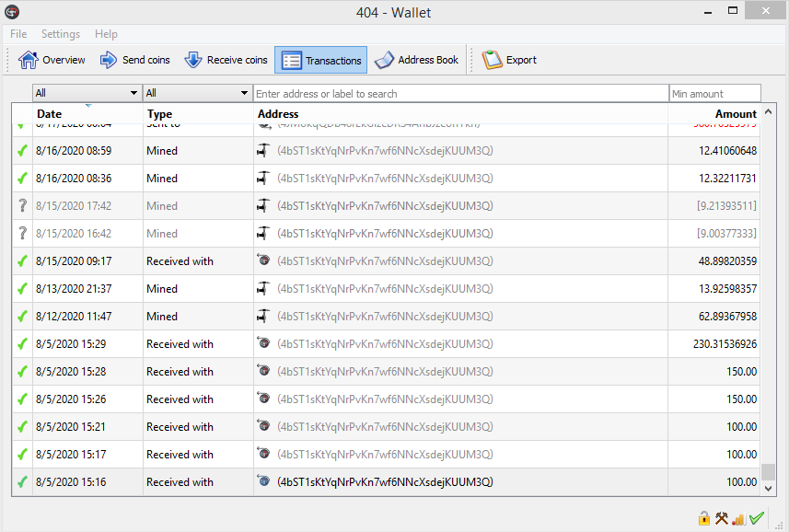Select immature amount [9.21393511]
This screenshot has height=532, width=789.
coord(726,206)
